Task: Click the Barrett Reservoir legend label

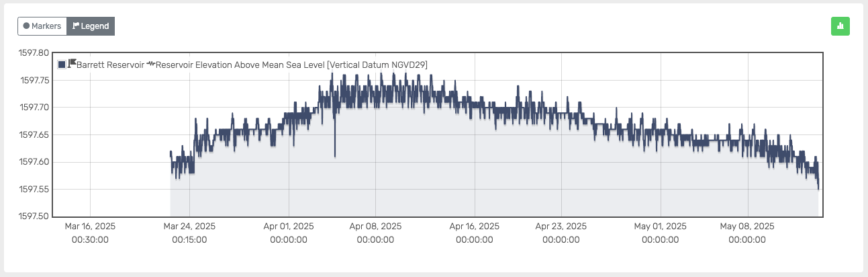Action: [110, 65]
